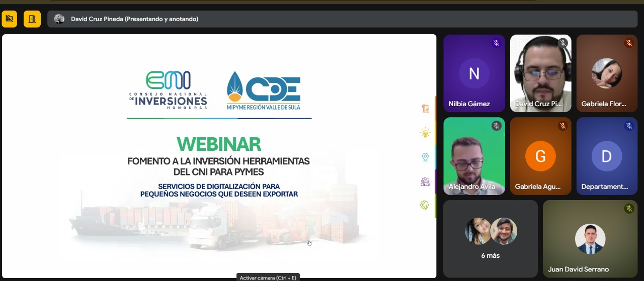This screenshot has width=644, height=281.
Task: Click Juan David Serrano's muted mic indicator
Action: pos(628,208)
